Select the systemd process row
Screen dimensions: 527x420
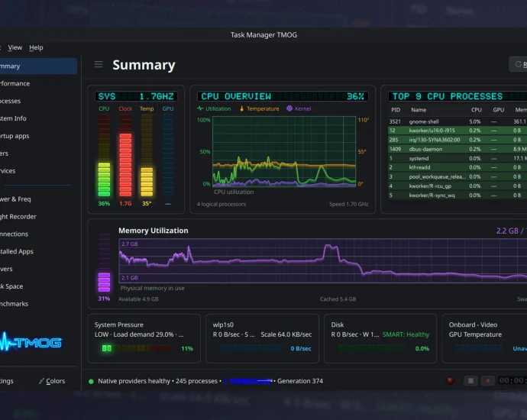click(457, 158)
